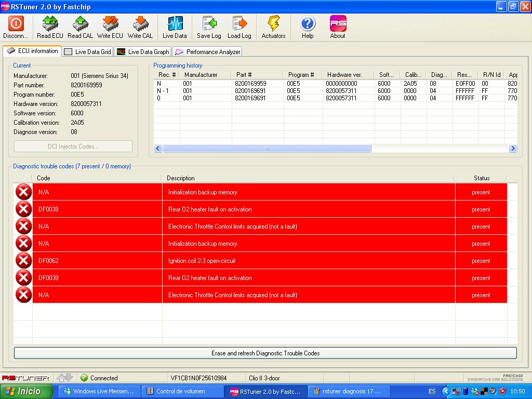Screen dimensions: 532x399
Task: Click the DCI Injector Codes button
Action: tap(73, 147)
